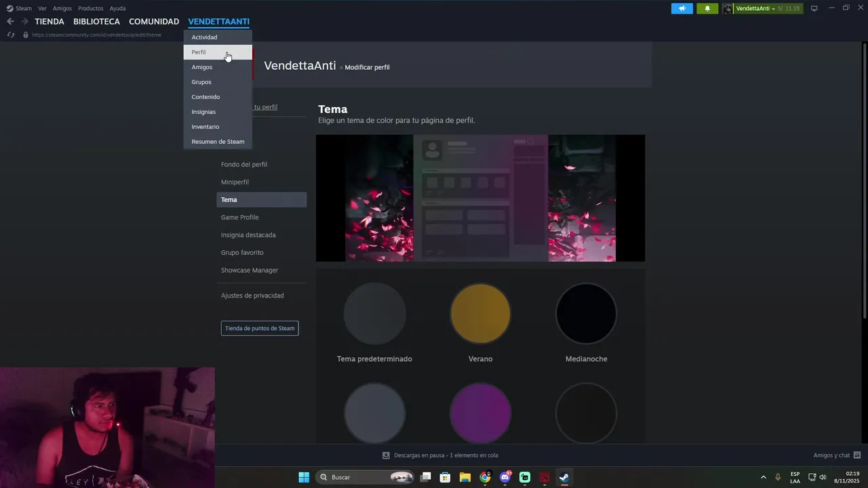Click the downloads icon in the bottom bar
Image resolution: width=868 pixels, height=488 pixels.
point(386,455)
